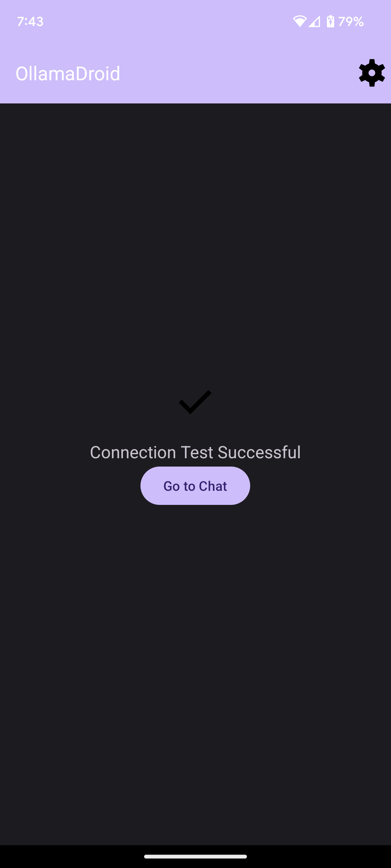
Task: Tap the connection success checkmark icon
Action: [x=195, y=402]
